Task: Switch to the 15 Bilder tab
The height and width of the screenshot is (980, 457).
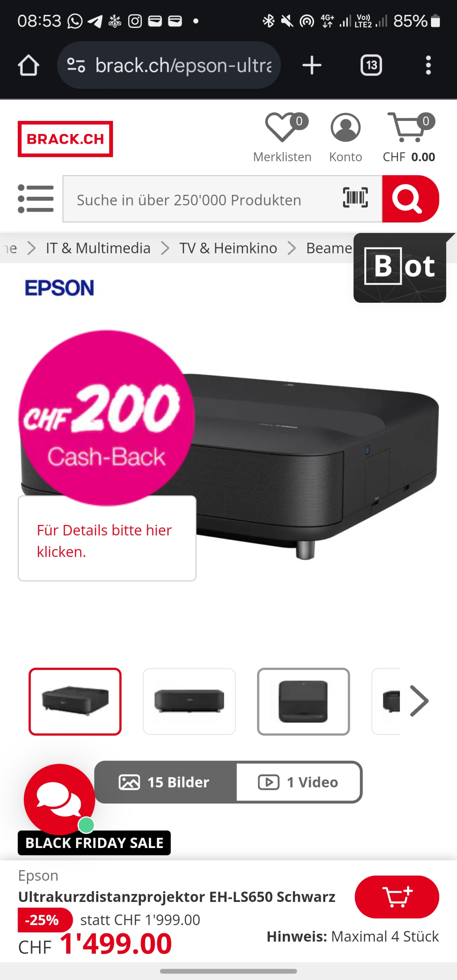Action: click(x=165, y=782)
